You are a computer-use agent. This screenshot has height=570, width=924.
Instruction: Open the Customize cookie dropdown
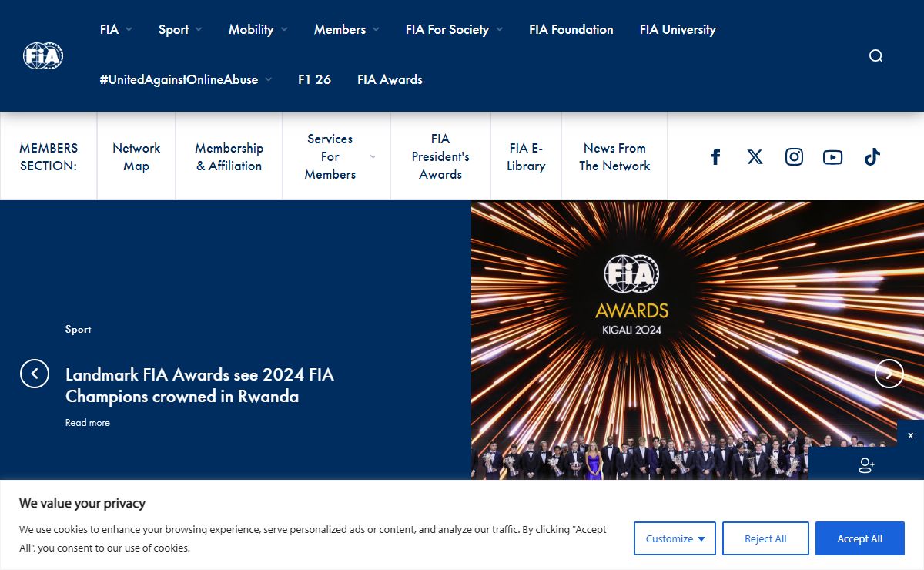(x=675, y=538)
